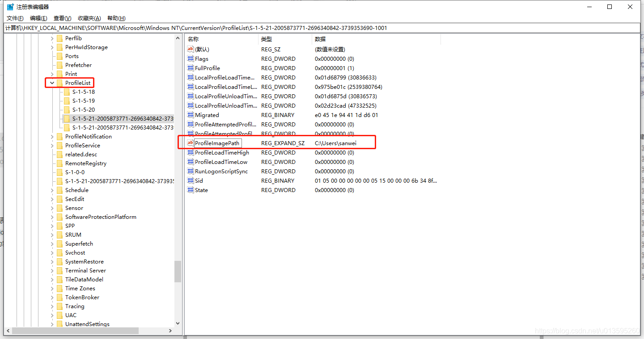Open the 文件(F) menu
This screenshot has width=644, height=339.
(x=15, y=18)
